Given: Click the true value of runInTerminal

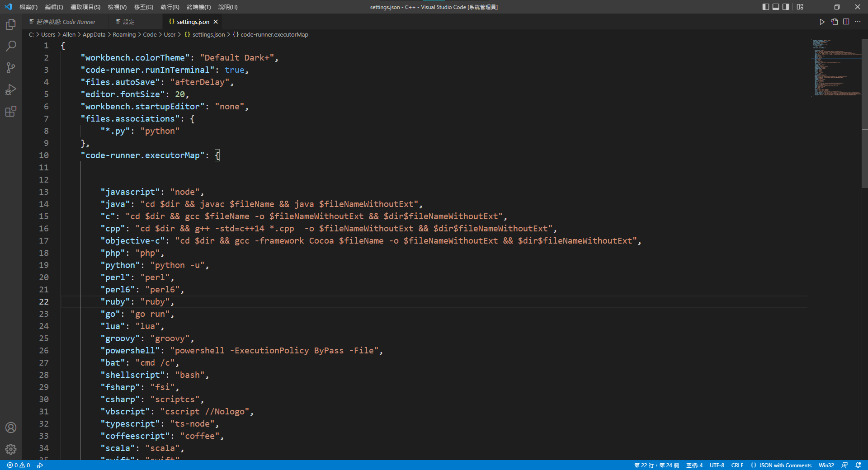Looking at the screenshot, I should click(235, 70).
